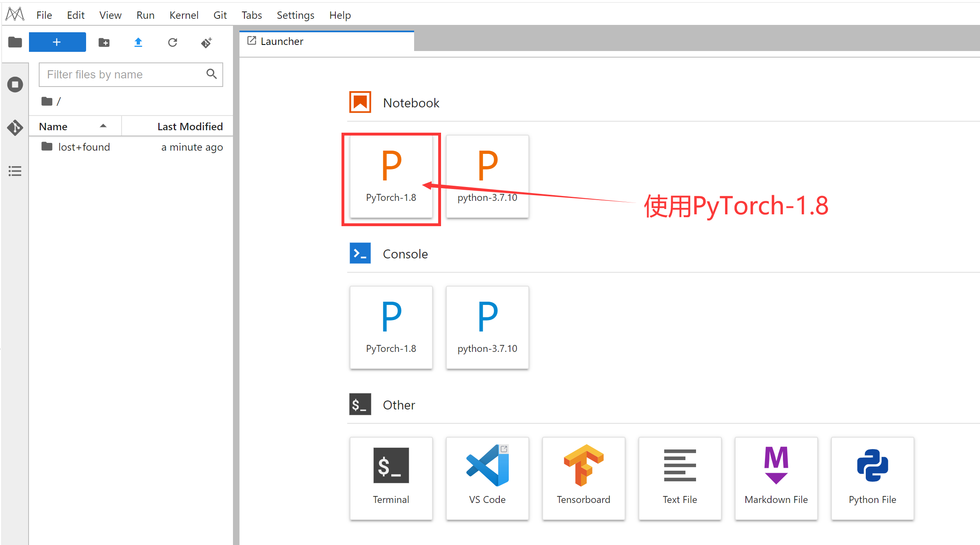The width and height of the screenshot is (980, 545).
Task: Open a PyTorch-1.8 notebook
Action: (391, 177)
